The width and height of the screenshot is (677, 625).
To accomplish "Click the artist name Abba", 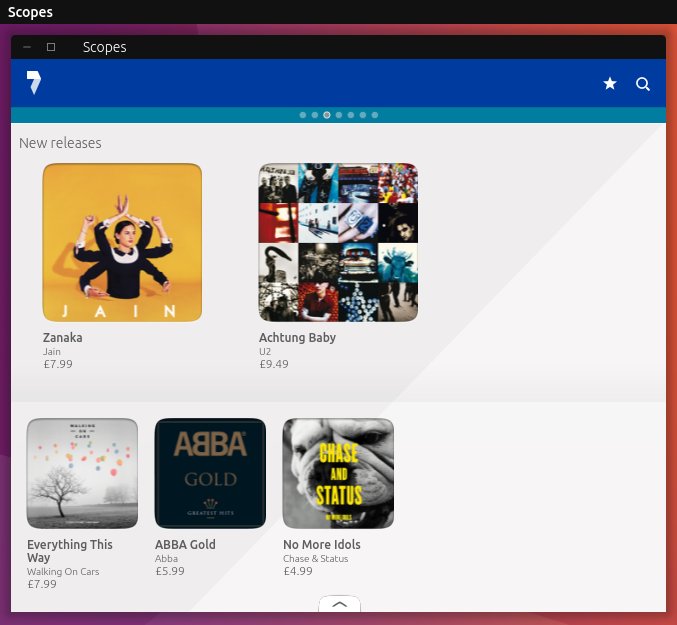I will (166, 559).
